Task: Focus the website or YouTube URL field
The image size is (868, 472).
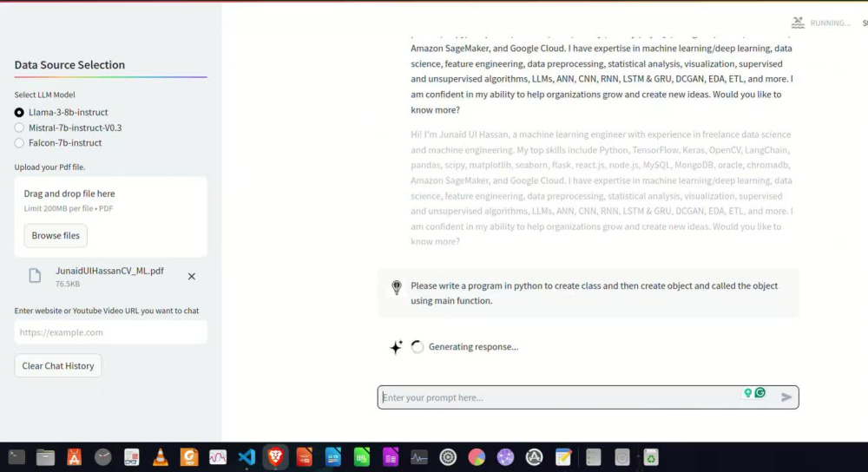Action: [111, 332]
